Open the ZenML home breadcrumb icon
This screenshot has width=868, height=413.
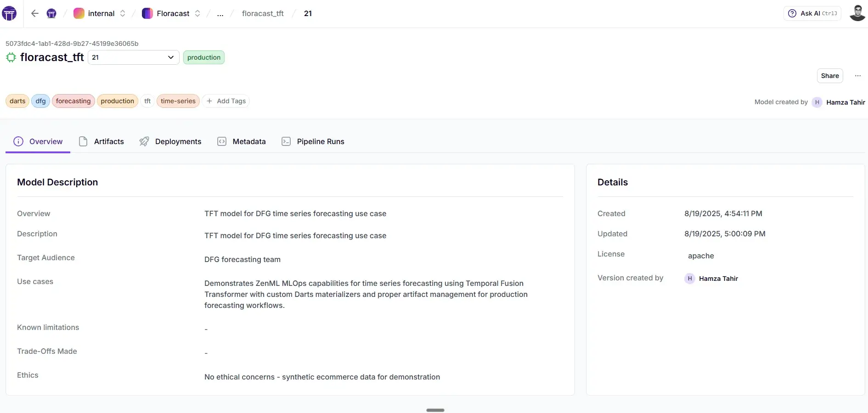point(51,13)
